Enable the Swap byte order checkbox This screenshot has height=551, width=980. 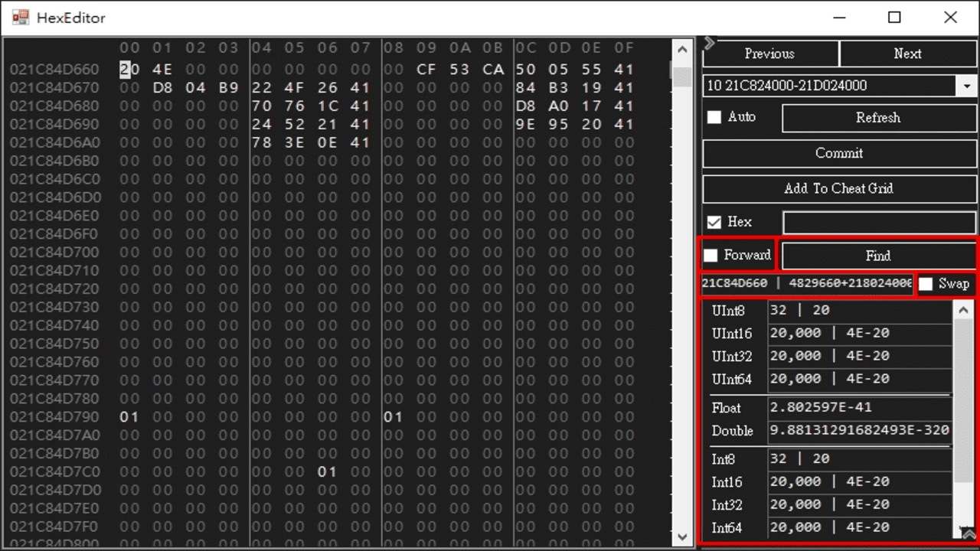click(926, 284)
